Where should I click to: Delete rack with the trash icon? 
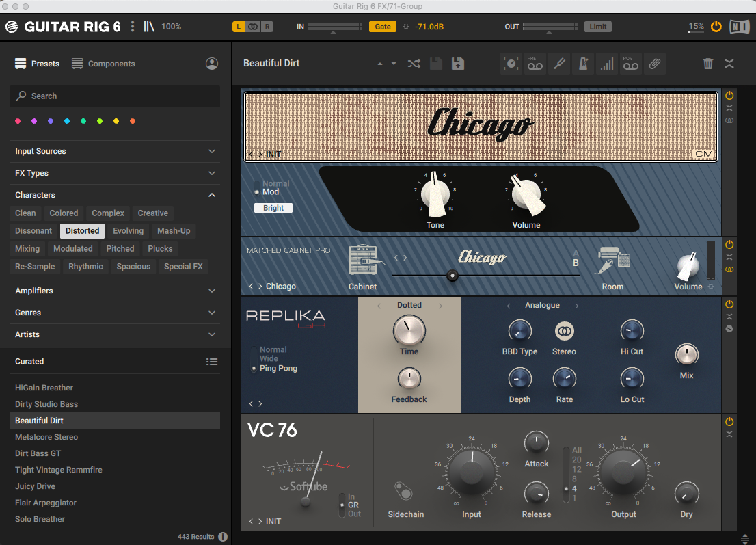point(707,64)
